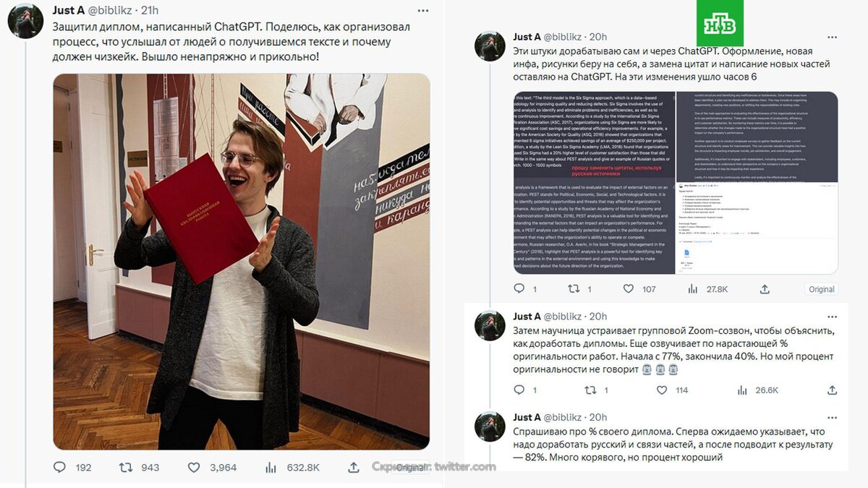The height and width of the screenshot is (488, 868).
Task: Open the ChatGPT conversation screenshot on the left
Action: tap(594, 183)
